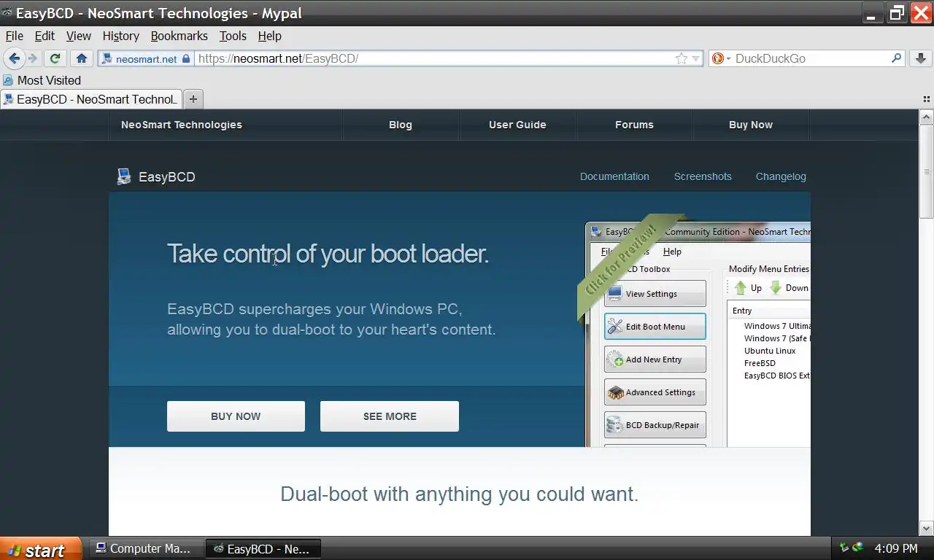Screen dimensions: 934x560
Task: Reload the page with the refresh icon
Action: click(x=55, y=58)
